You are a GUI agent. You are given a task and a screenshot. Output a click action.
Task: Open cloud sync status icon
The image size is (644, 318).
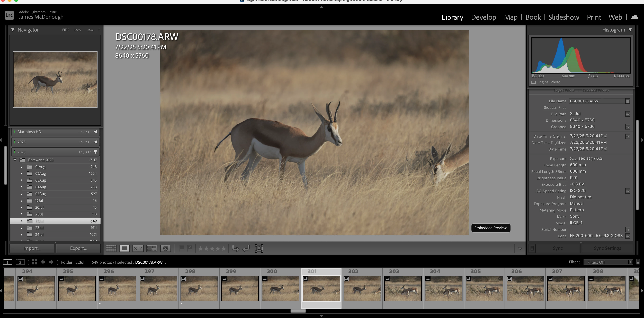(x=634, y=17)
